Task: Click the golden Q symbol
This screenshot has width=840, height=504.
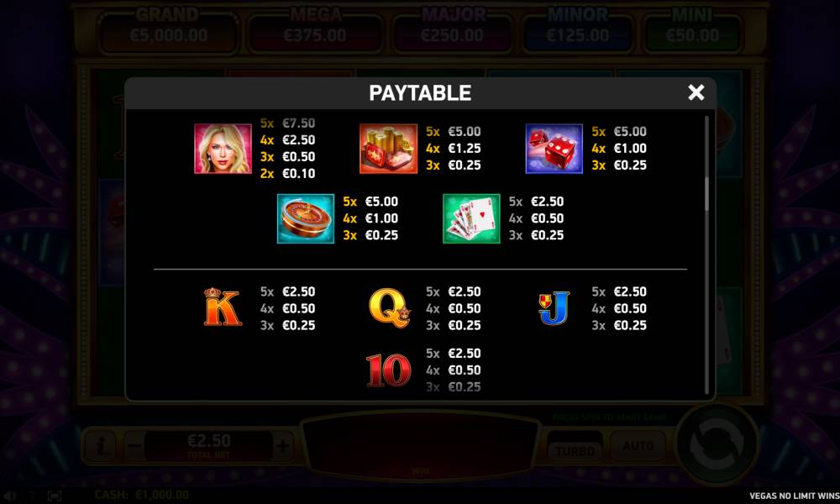Action: 390,308
